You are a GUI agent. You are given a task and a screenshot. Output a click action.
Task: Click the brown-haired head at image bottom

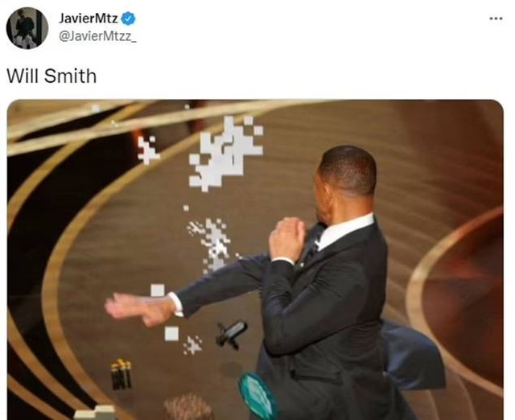(x=188, y=407)
